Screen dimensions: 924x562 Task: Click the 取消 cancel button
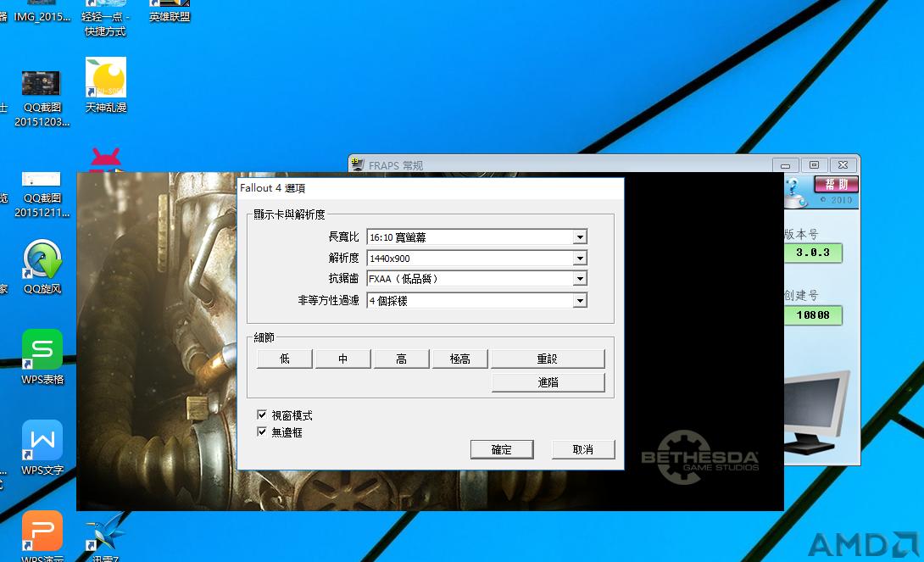[x=583, y=449]
